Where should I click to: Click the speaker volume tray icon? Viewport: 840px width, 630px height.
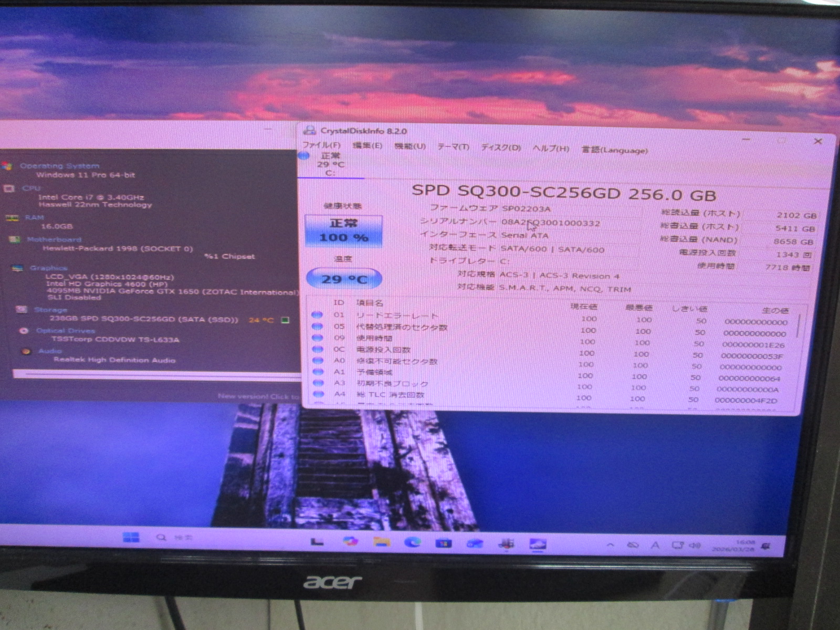point(695,545)
